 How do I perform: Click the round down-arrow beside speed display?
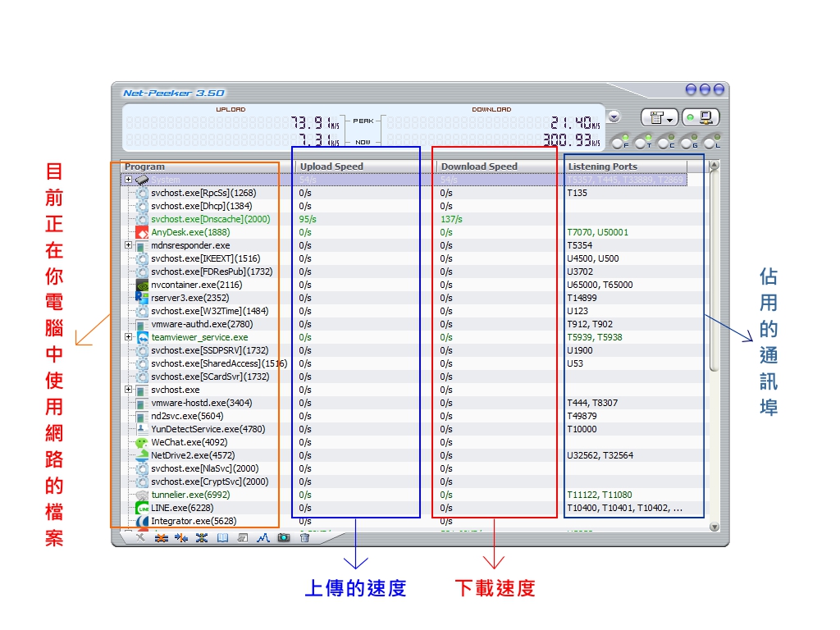[x=614, y=116]
